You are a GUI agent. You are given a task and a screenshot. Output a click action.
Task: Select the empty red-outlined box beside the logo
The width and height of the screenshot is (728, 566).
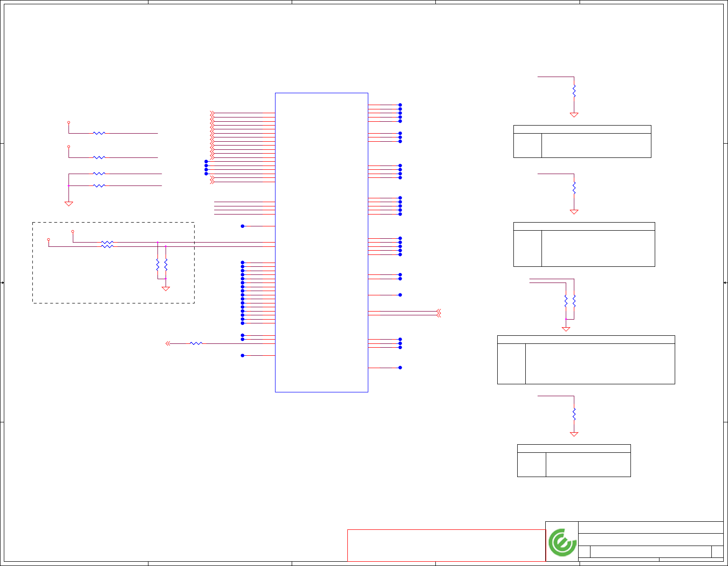[x=446, y=546]
